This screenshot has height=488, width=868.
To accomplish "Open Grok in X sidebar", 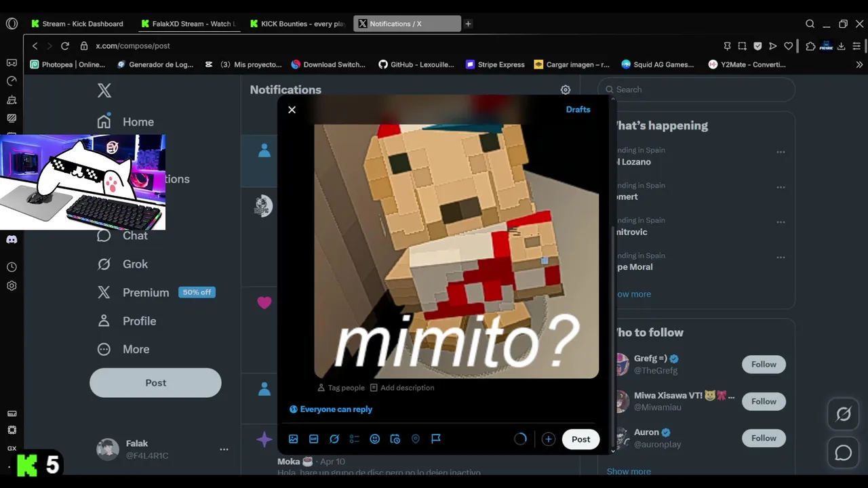I will tap(123, 264).
